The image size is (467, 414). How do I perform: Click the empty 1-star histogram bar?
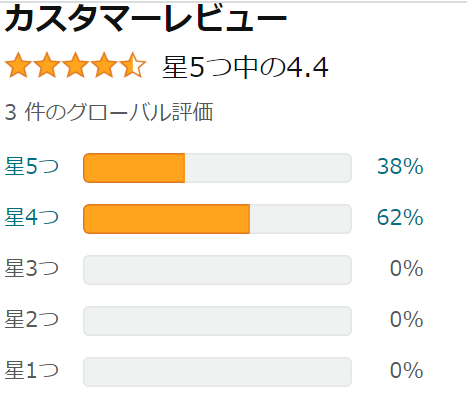[217, 372]
